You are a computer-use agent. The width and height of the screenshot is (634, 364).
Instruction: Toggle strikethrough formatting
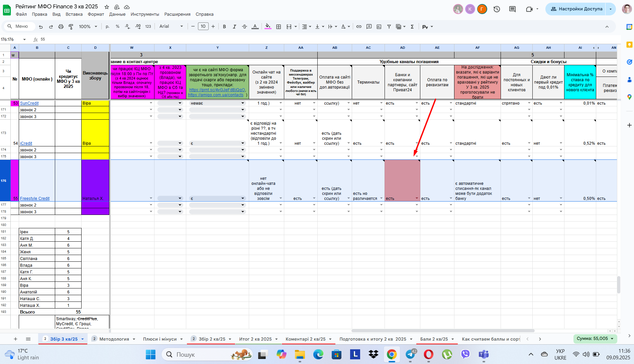pyautogui.click(x=244, y=27)
